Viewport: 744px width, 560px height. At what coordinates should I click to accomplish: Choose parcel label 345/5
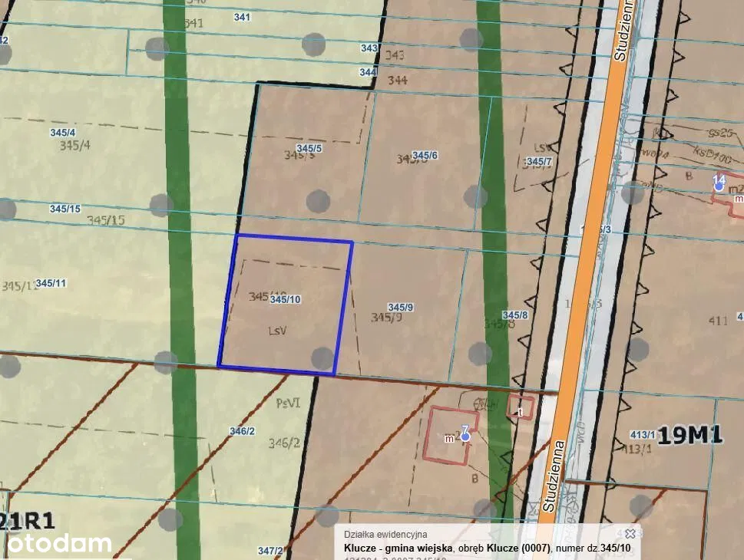pos(309,148)
